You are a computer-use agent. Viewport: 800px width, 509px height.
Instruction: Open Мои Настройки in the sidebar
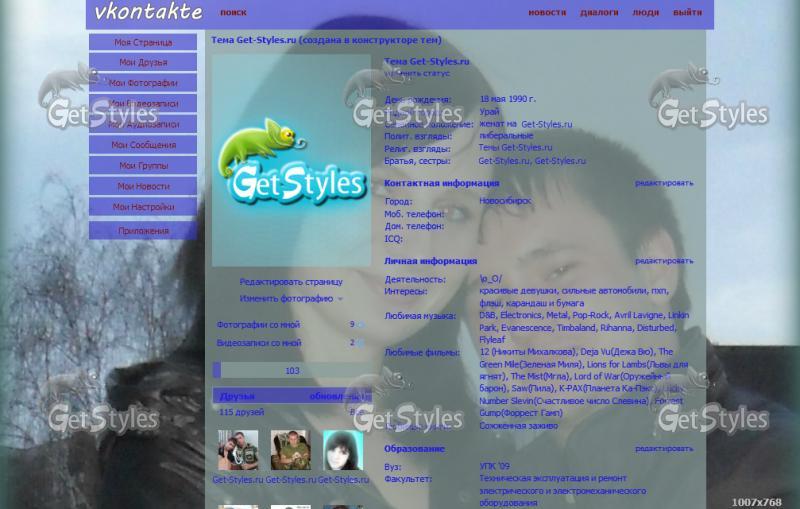click(143, 207)
